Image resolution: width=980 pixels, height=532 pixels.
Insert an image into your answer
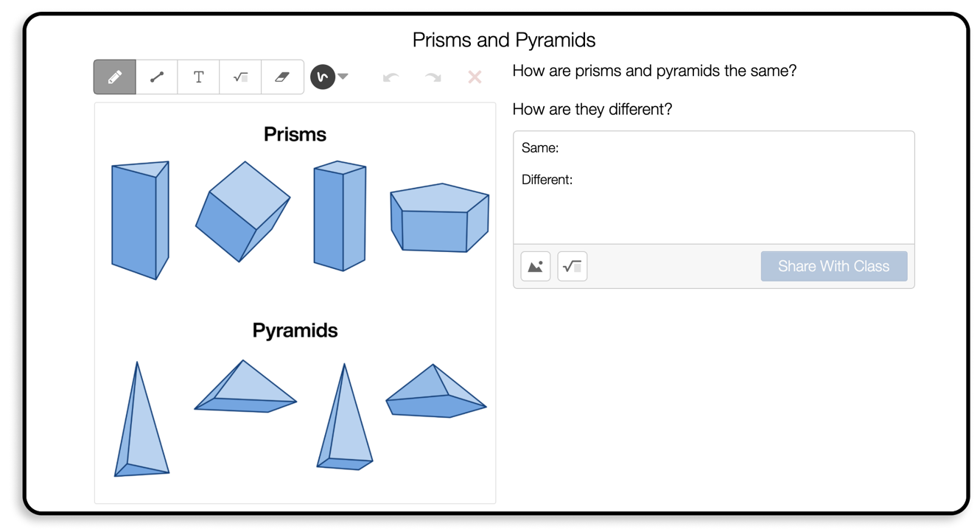tap(535, 266)
